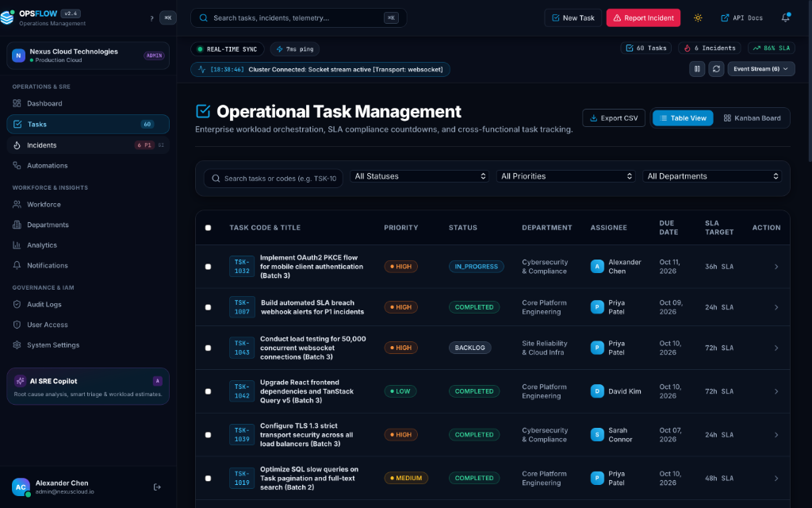This screenshot has width=812, height=508.
Task: Refresh the event stream
Action: (716, 69)
